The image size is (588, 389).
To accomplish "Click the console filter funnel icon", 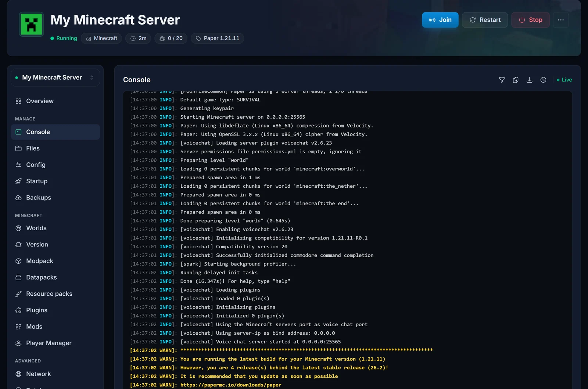I will (502, 80).
